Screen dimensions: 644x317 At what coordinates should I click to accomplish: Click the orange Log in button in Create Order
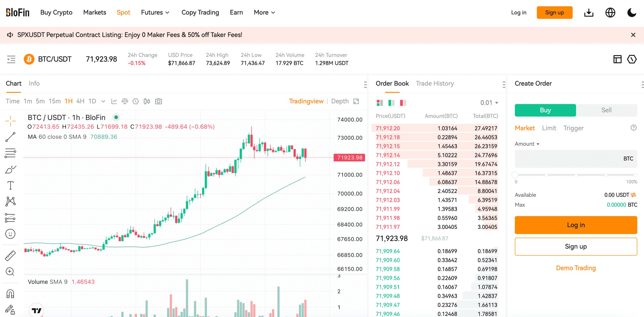[576, 225]
